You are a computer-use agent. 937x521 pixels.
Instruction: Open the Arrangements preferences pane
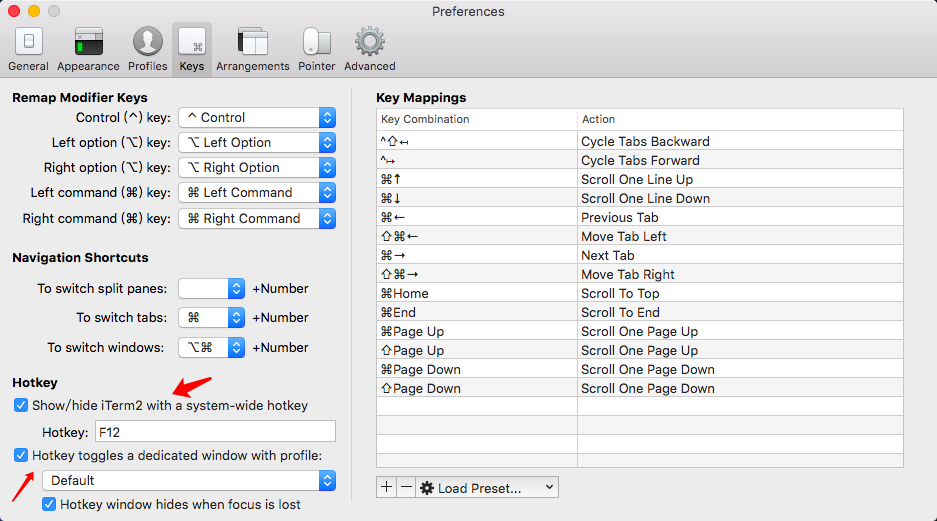252,49
